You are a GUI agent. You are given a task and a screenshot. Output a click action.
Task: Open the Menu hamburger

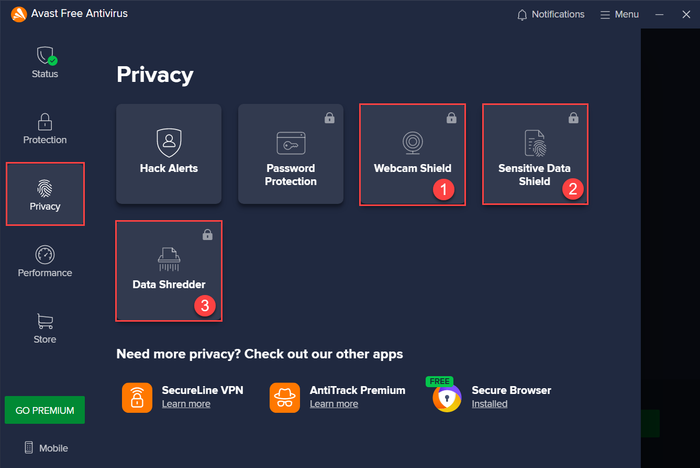(619, 15)
